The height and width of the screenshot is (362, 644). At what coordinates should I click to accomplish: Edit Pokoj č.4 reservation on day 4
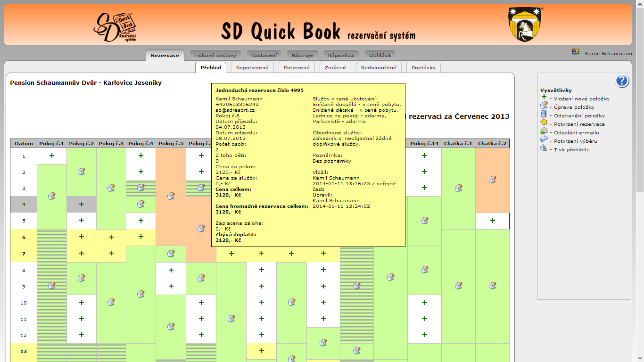pyautogui.click(x=141, y=204)
